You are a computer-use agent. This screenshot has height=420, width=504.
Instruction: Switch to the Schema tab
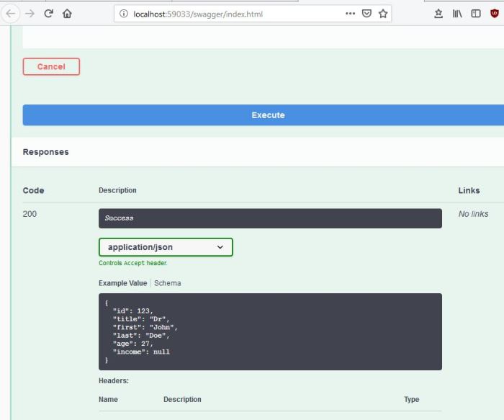pos(168,283)
